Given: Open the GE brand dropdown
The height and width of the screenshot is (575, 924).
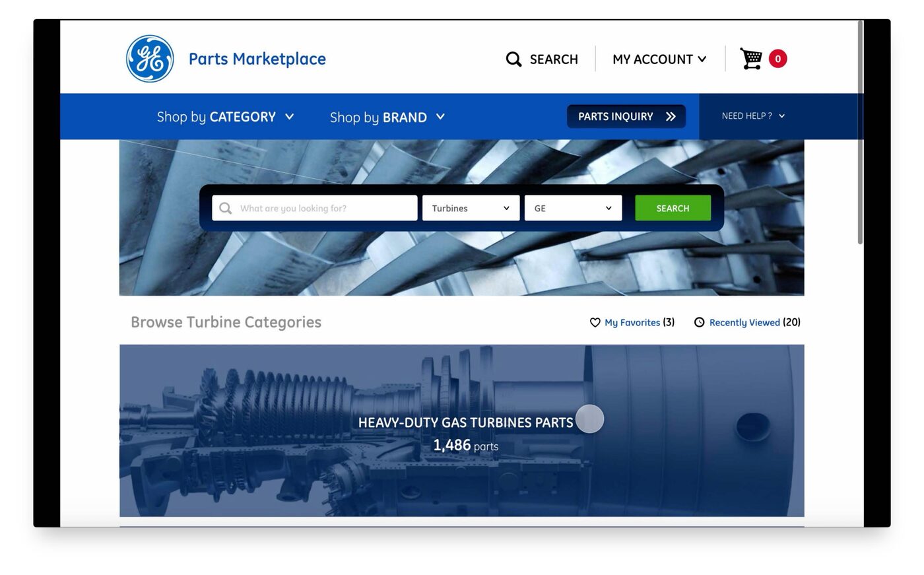Looking at the screenshot, I should tap(574, 208).
